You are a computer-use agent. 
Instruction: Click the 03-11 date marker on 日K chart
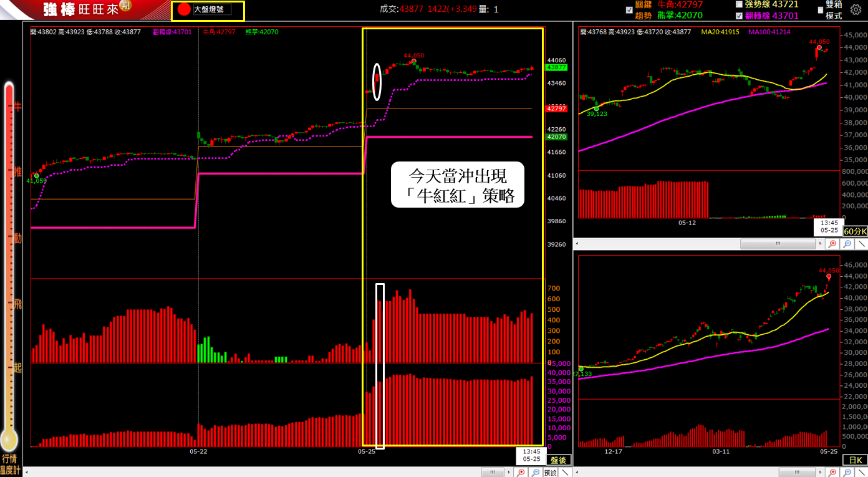point(721,451)
